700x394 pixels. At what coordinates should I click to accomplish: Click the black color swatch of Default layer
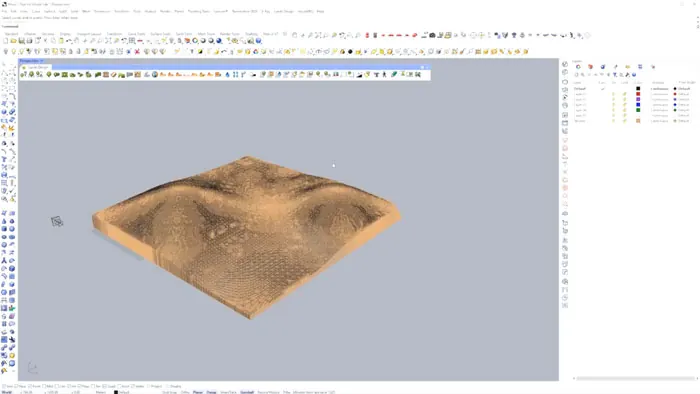(638, 89)
